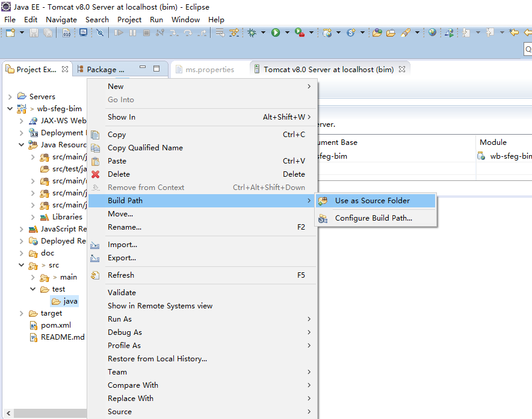Viewport: 532px width, 419px height.
Task: Open the Window menu
Action: point(185,20)
